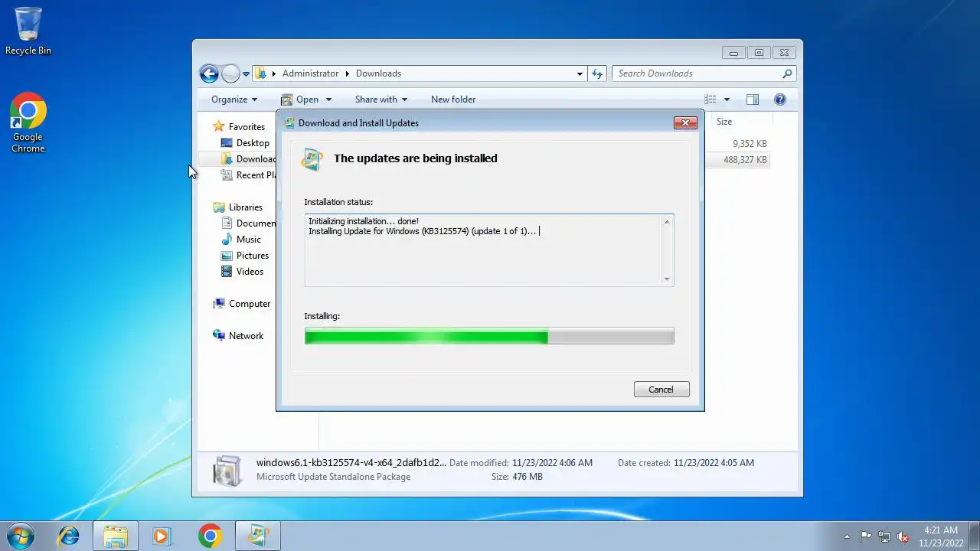The height and width of the screenshot is (551, 980).
Task: Select Downloads under Favorites
Action: [248, 159]
